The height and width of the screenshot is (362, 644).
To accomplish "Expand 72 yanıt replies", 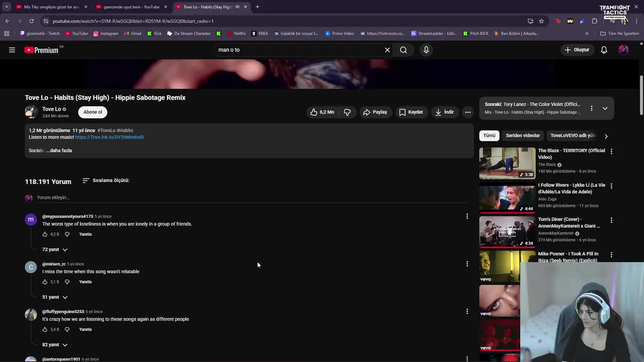I will click(55, 250).
